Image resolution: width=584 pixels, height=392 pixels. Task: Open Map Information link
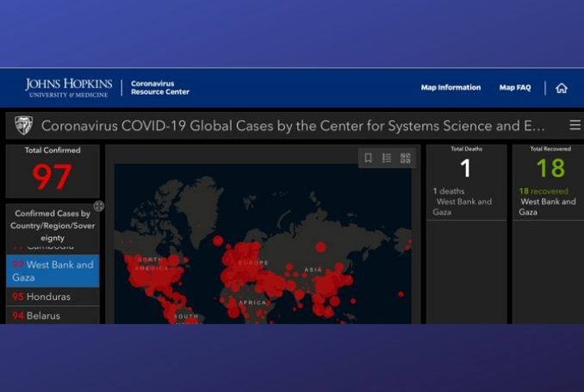click(x=450, y=88)
